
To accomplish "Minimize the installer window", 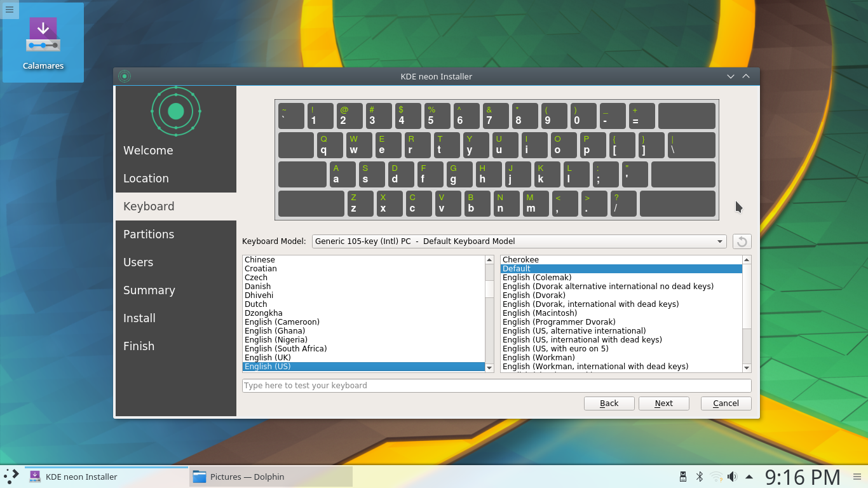I will (731, 76).
